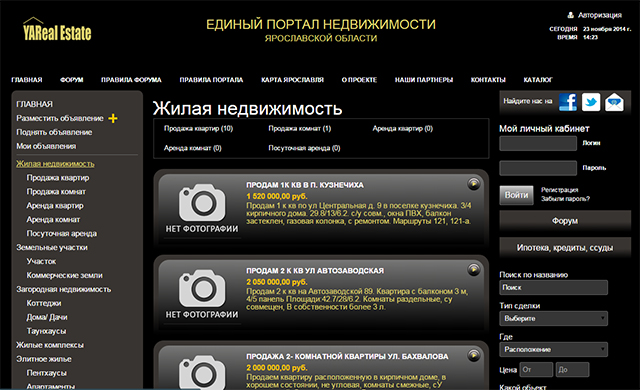
Task: Click the email envelope icon
Action: (x=614, y=102)
